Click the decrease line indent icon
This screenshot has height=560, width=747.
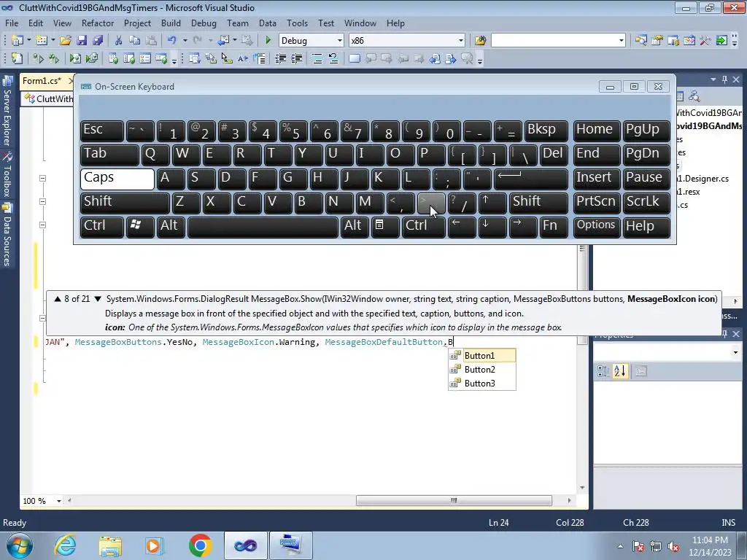281,58
